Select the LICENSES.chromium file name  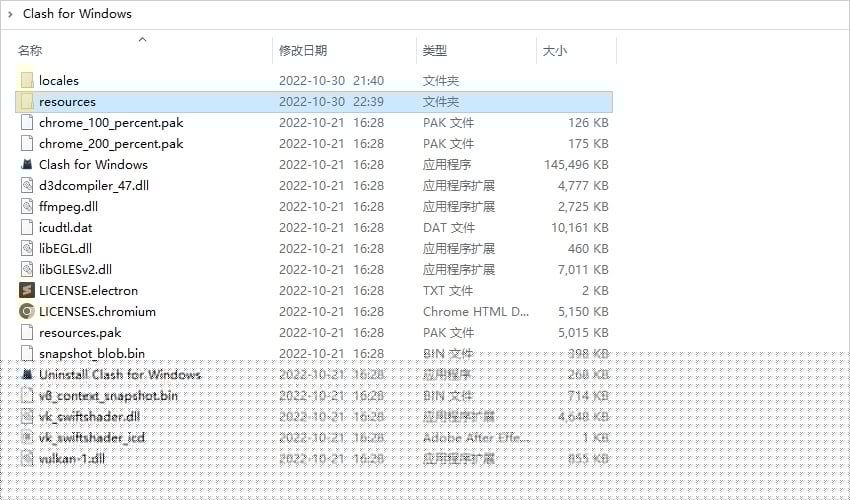click(98, 311)
